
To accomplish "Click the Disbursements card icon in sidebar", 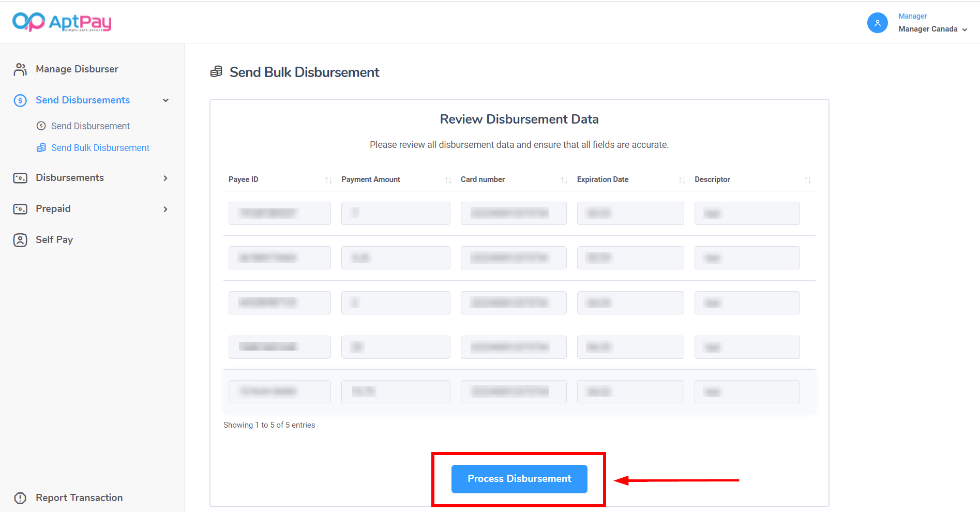I will [20, 178].
